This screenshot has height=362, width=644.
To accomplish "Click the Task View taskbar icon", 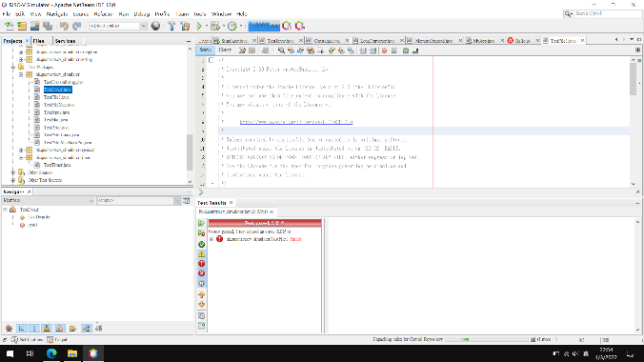I will tap(30, 353).
